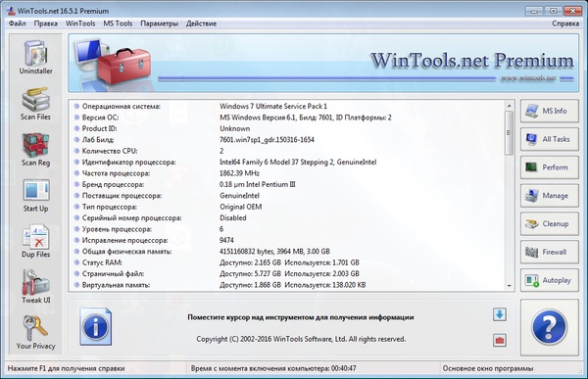Viewport: 588px width, 379px height.
Task: Open the Справка menu
Action: pyautogui.click(x=565, y=24)
